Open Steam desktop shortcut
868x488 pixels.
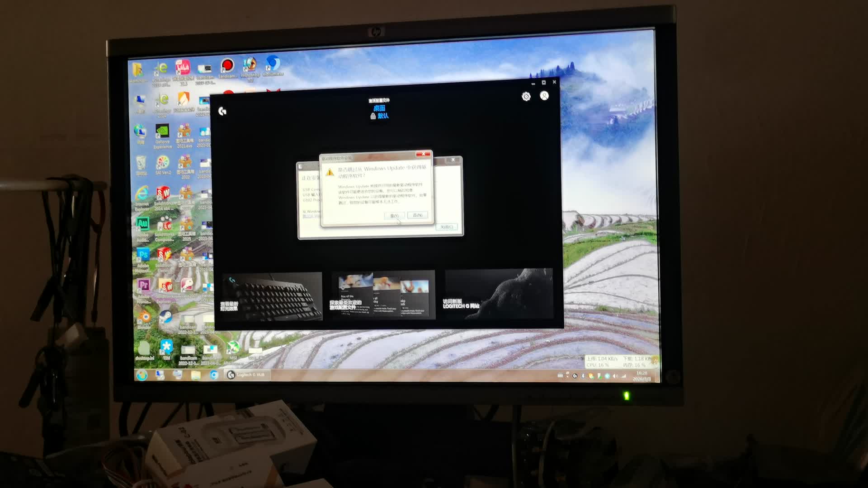(165, 317)
